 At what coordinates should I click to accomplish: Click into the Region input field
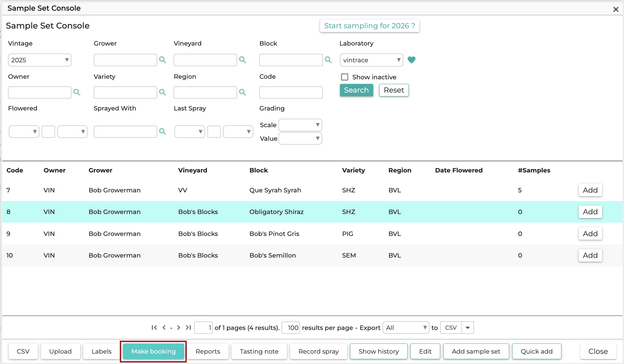(205, 92)
